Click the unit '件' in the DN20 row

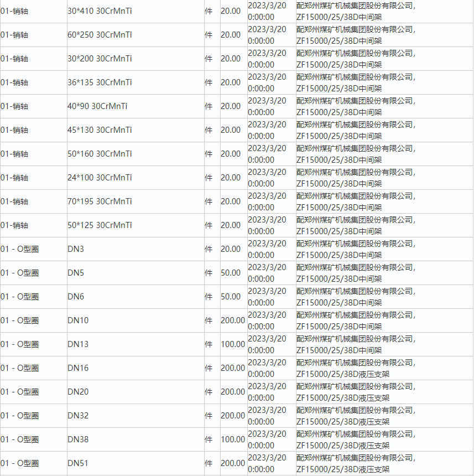pyautogui.click(x=209, y=392)
